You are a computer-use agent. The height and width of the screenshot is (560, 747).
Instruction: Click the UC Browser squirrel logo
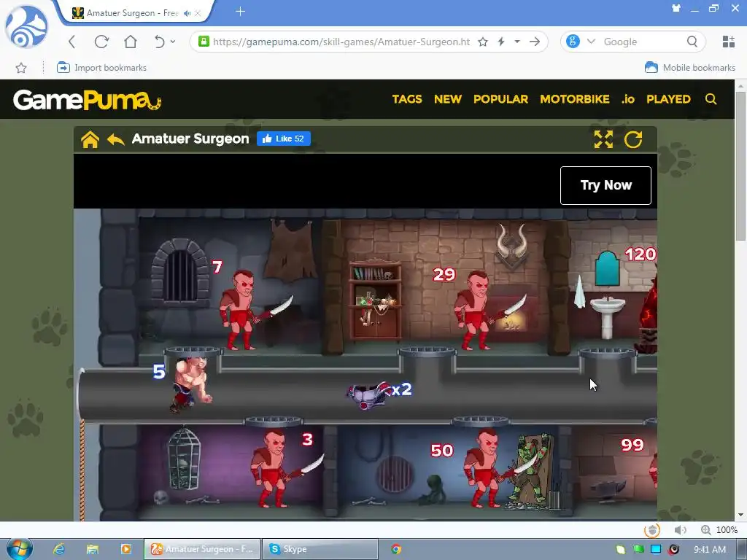26,27
